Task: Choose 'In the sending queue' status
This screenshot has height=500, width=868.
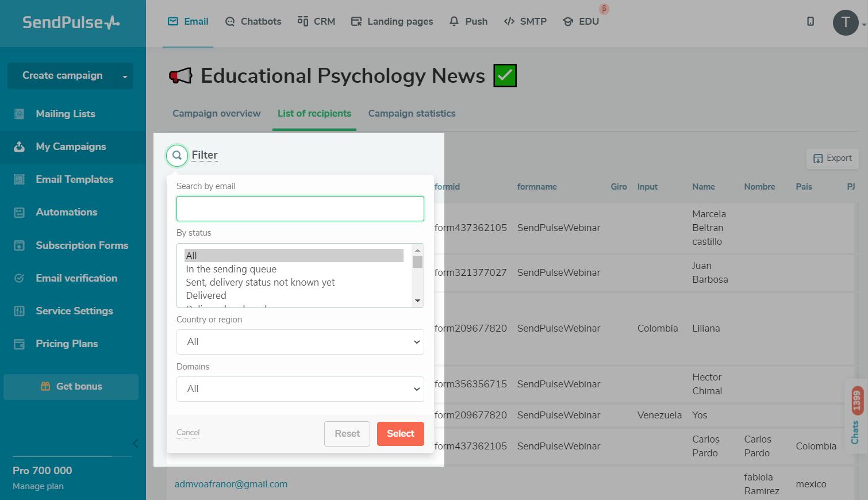Action: pos(231,269)
